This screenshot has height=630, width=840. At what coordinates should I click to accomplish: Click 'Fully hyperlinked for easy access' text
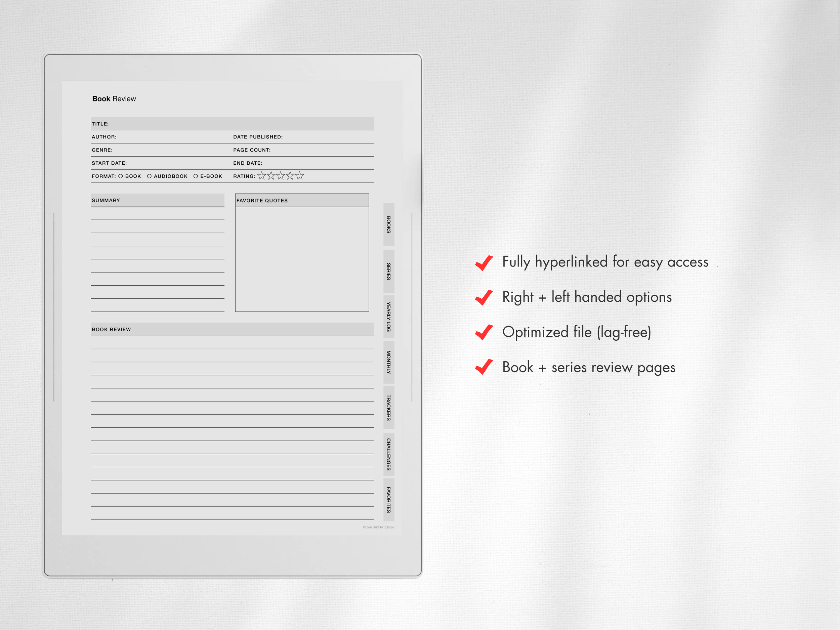605,262
